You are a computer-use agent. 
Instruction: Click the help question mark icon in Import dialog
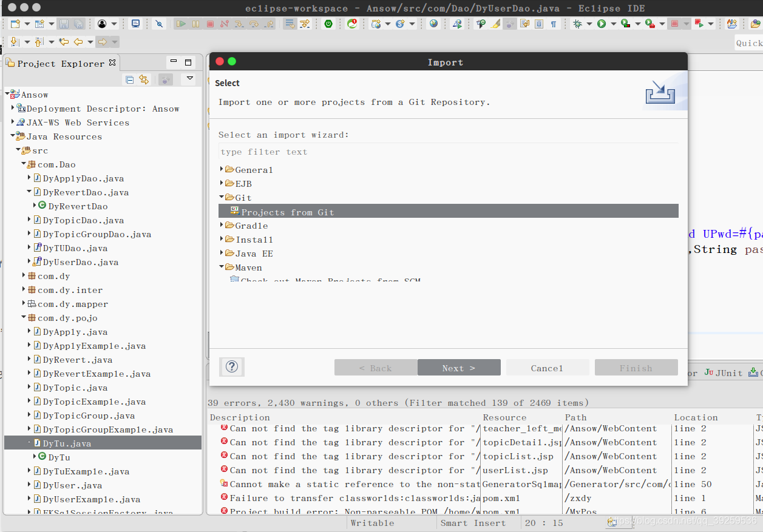(232, 367)
